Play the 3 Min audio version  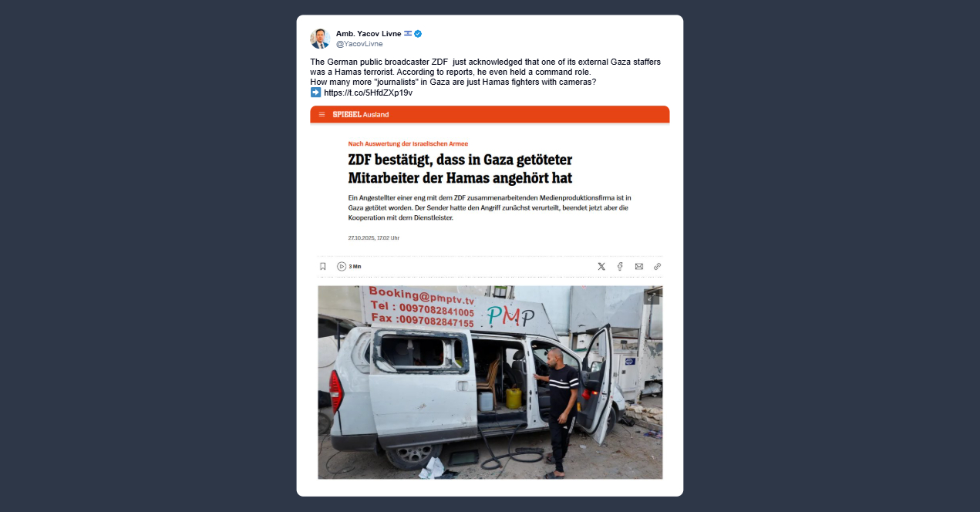[349, 266]
